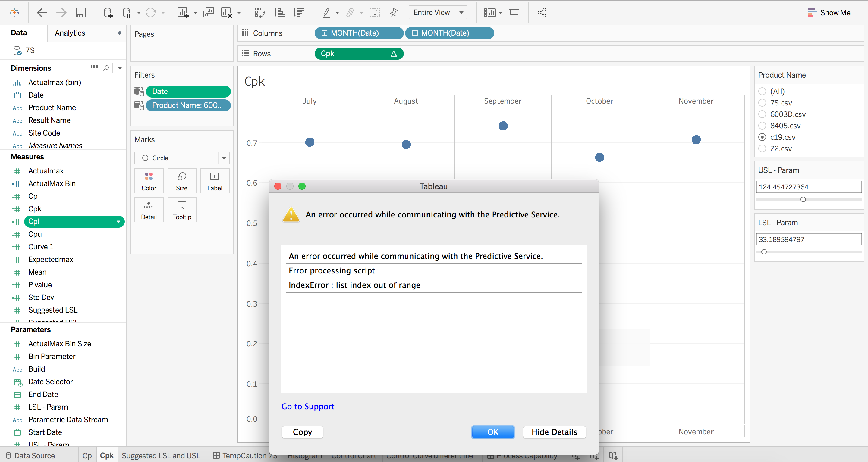Select the Size property on Marks card
868x462 pixels.
[182, 180]
